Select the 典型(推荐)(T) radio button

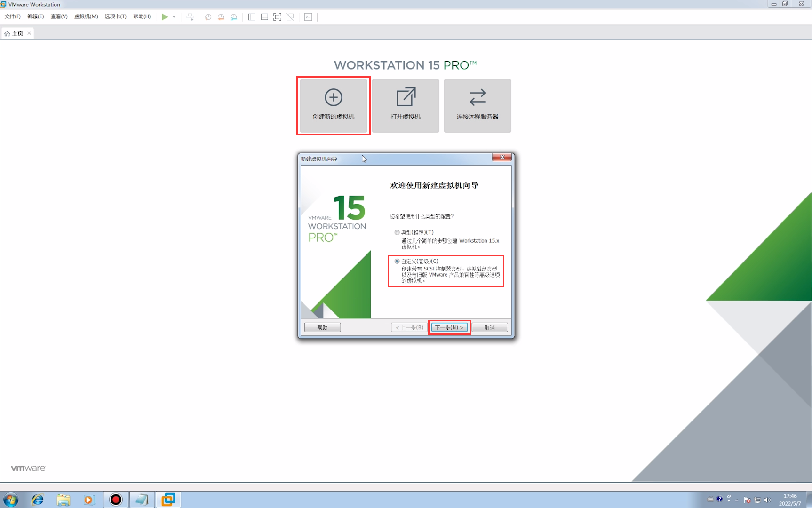click(397, 232)
